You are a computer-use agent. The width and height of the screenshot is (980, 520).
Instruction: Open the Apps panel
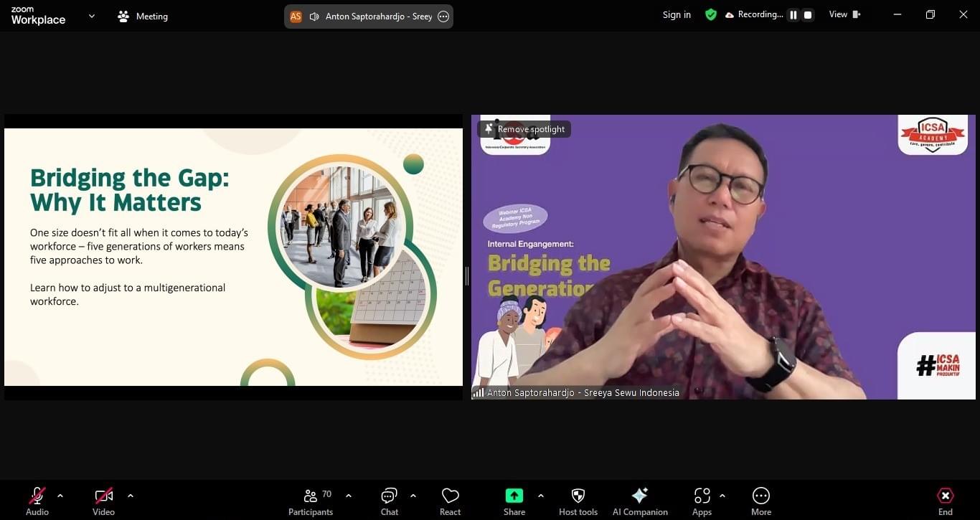coord(702,500)
